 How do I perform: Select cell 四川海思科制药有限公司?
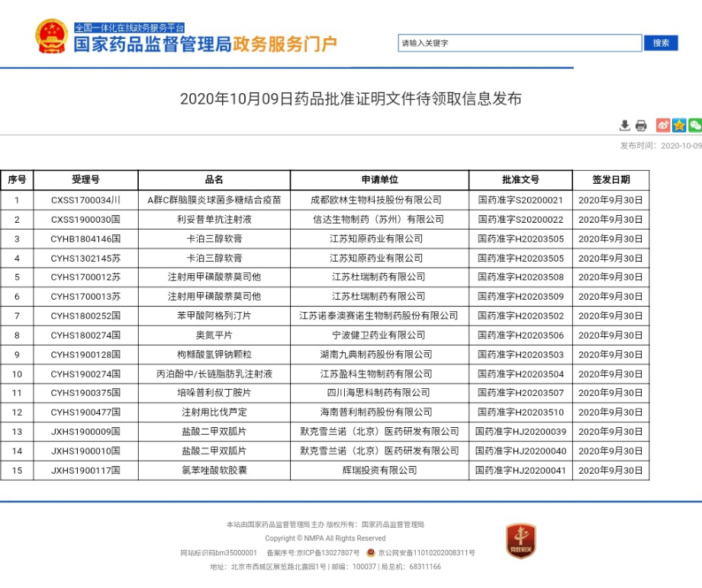380,393
